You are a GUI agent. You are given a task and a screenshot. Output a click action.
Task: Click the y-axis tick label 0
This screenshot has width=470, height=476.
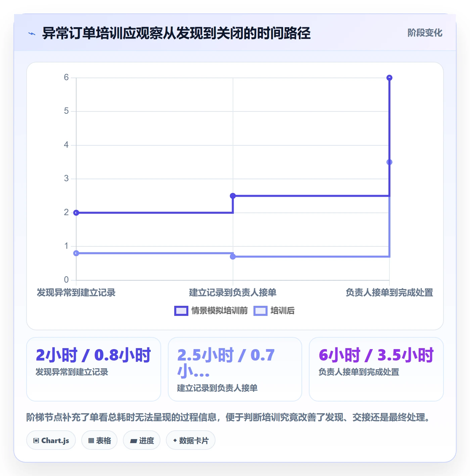[x=66, y=280]
